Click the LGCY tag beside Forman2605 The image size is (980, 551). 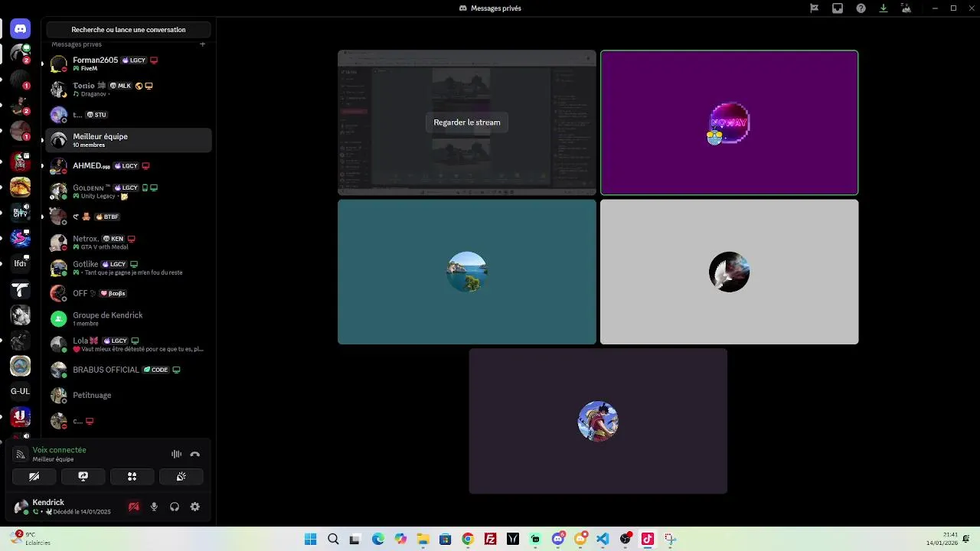tap(134, 60)
